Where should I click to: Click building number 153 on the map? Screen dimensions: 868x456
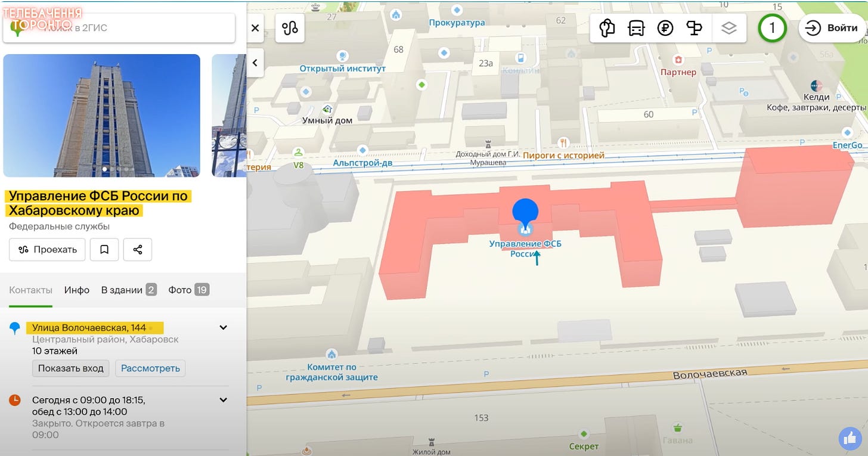481,418
